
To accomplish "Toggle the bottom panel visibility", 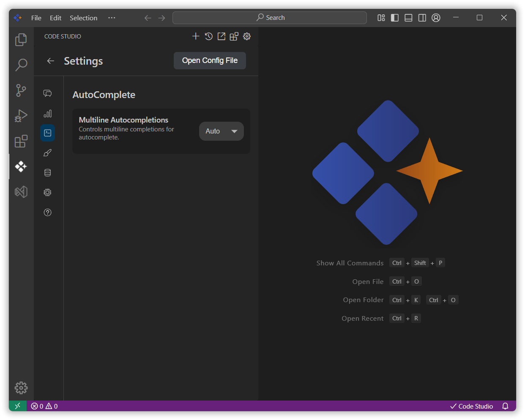I will click(408, 18).
